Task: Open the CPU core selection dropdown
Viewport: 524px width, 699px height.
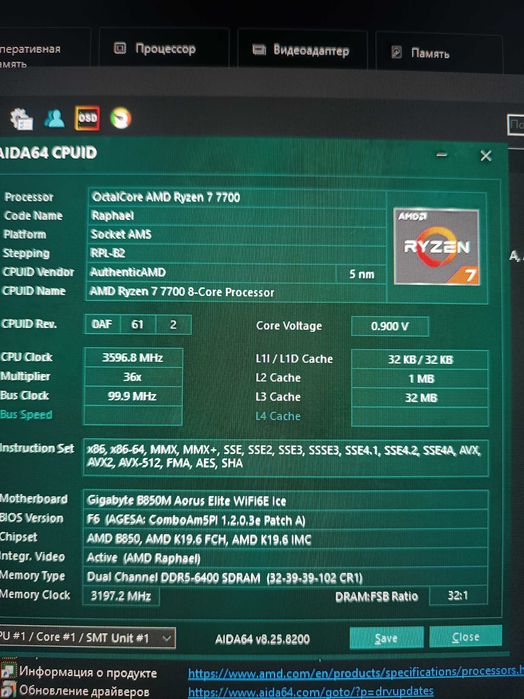Action: click(87, 637)
